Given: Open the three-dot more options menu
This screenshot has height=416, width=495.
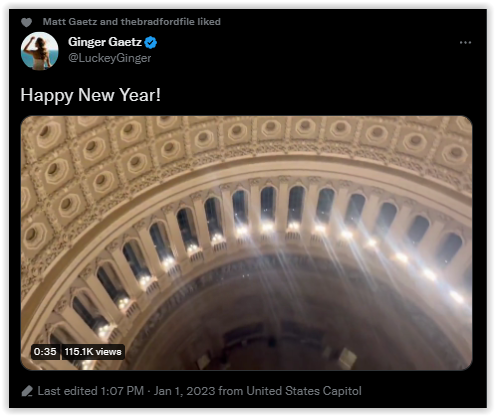Looking at the screenshot, I should click(x=465, y=43).
